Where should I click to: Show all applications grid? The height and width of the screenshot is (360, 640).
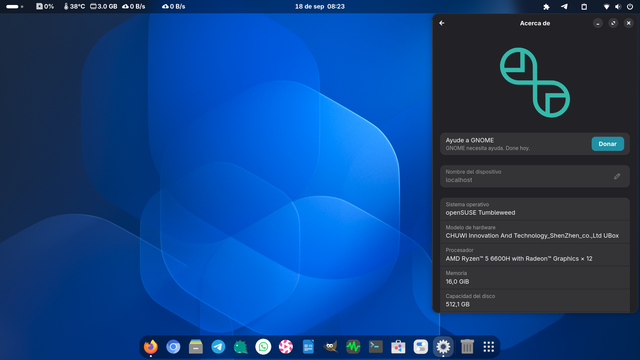pyautogui.click(x=489, y=347)
